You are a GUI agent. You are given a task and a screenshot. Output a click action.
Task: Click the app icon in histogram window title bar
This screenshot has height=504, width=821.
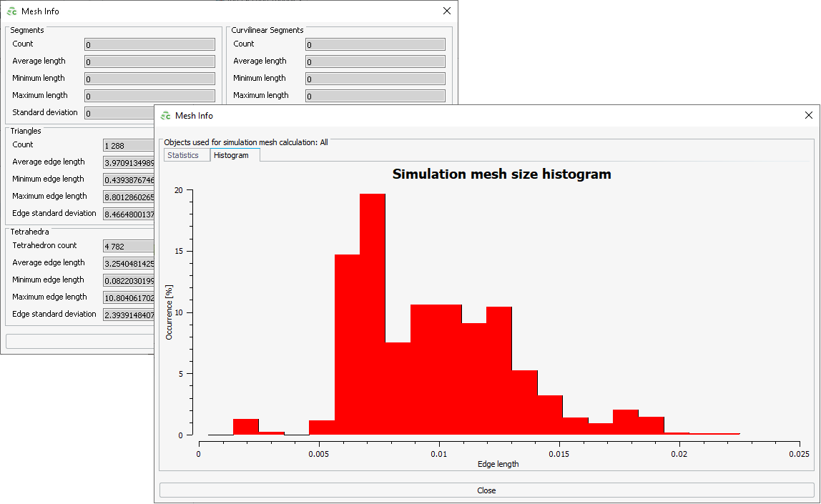(166, 116)
